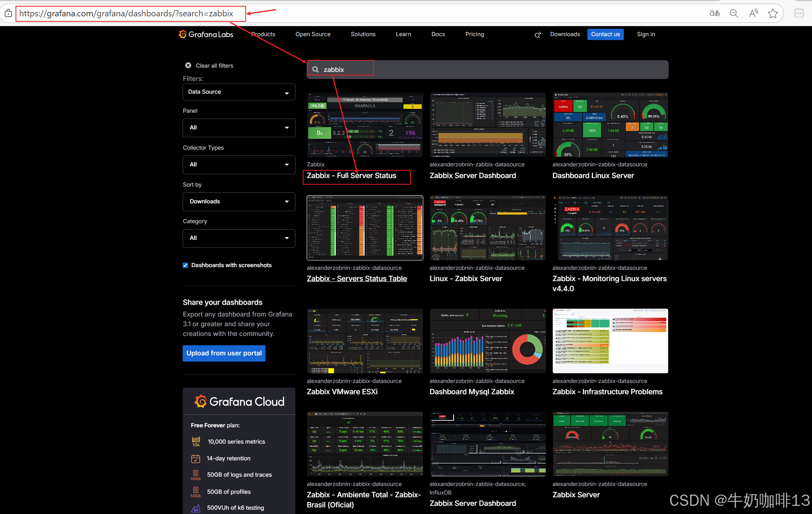Click the Contact us button
Screen dimensions: 812x514
pos(605,34)
